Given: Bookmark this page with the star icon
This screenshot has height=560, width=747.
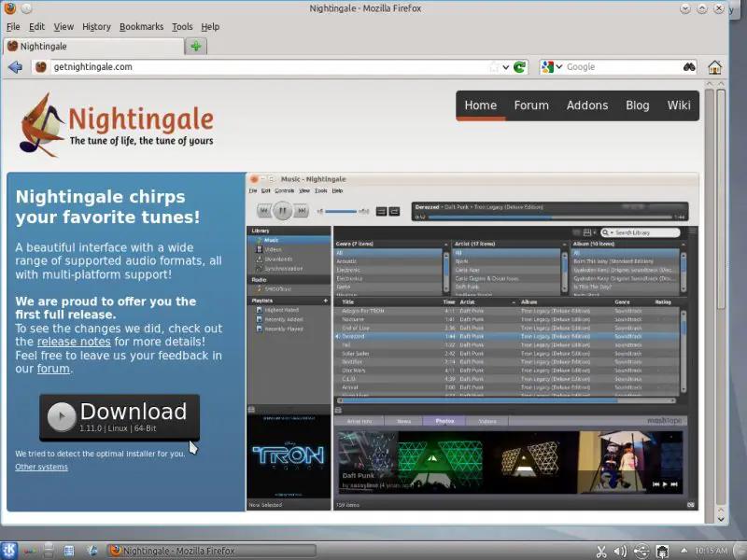Looking at the screenshot, I should 494,67.
